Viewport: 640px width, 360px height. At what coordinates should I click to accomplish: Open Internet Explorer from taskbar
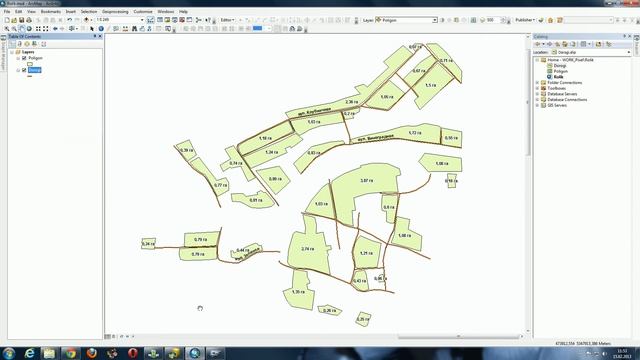[x=29, y=353]
